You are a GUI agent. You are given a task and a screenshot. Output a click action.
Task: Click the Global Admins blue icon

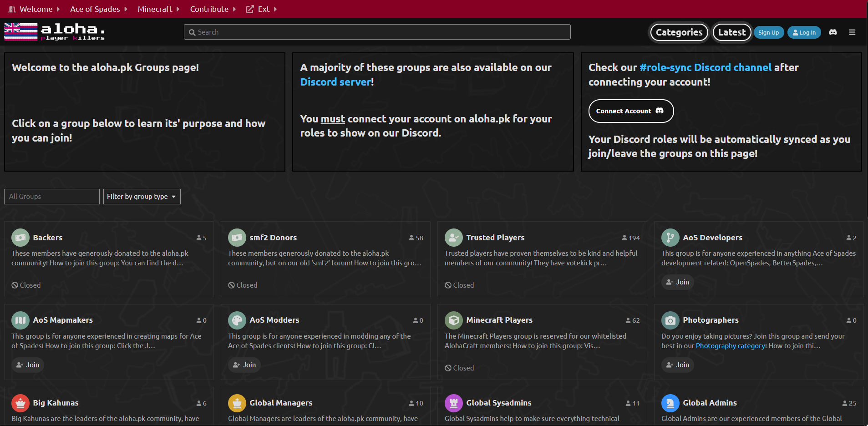[670, 403]
